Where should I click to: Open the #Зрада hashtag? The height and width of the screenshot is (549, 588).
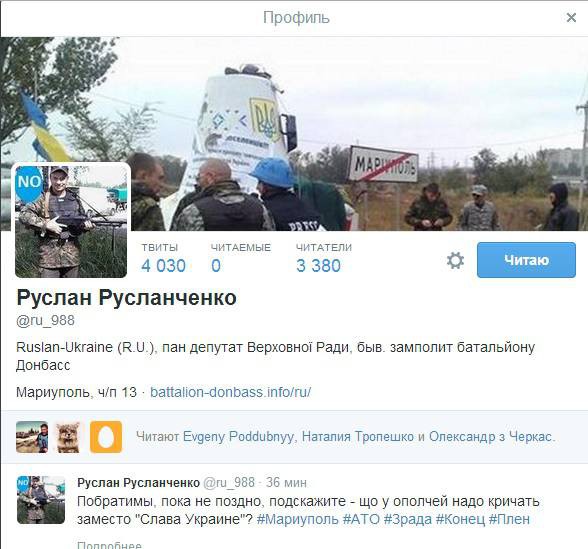point(408,520)
